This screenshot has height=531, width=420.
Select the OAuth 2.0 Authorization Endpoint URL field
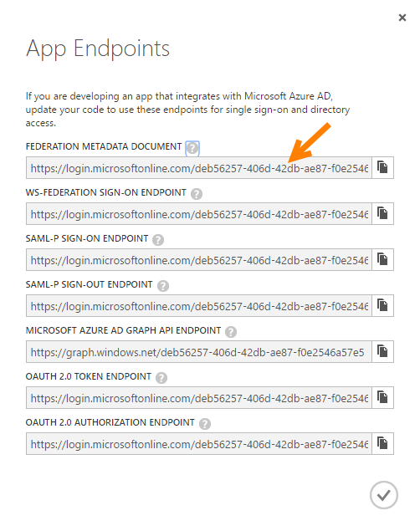coord(199,444)
